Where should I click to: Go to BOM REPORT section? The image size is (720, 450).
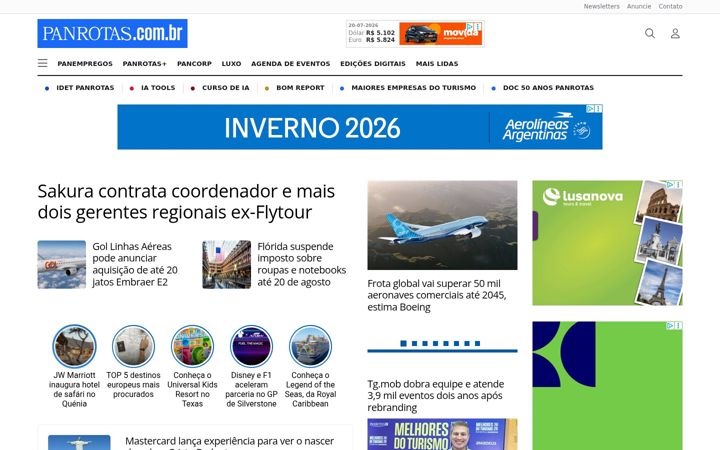pos(300,88)
